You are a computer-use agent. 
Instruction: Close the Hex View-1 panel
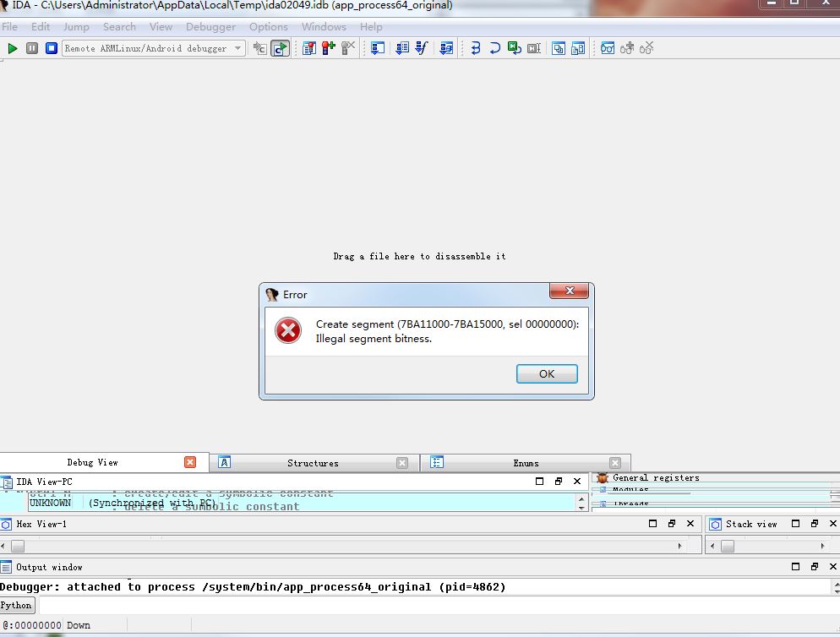pos(690,524)
